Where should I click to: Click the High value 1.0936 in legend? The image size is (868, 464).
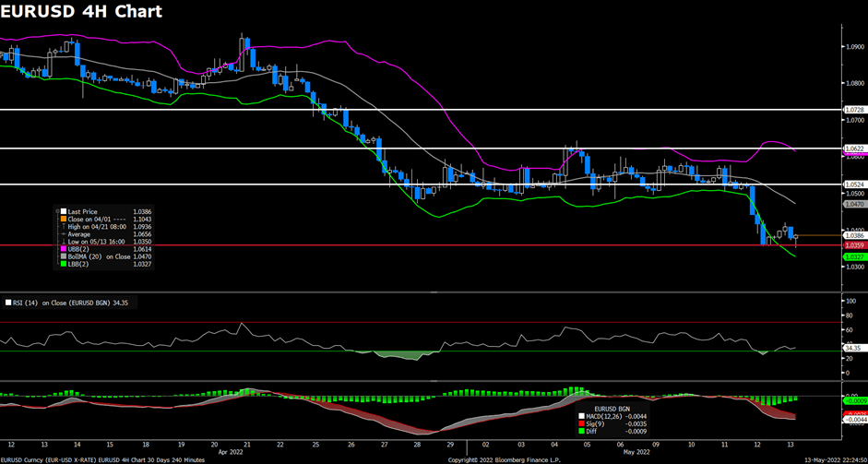[x=142, y=226]
